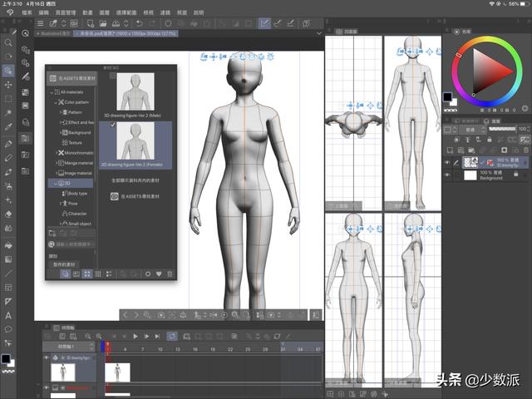Click the layer opacity slider bar
Image resolution: width=532 pixels, height=399 pixels.
click(x=502, y=129)
